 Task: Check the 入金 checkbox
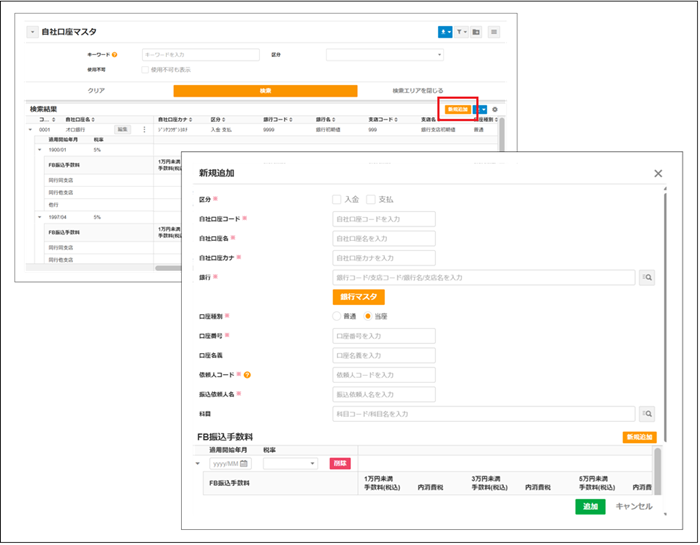coord(337,200)
